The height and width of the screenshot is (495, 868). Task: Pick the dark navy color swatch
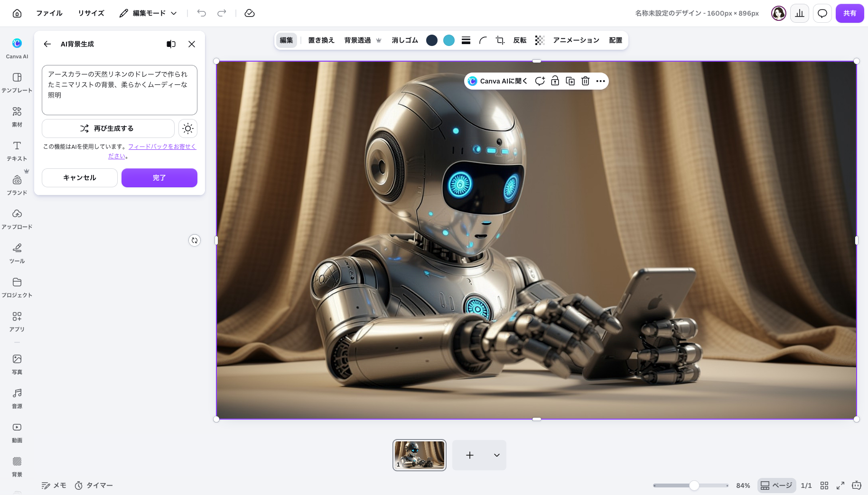432,40
